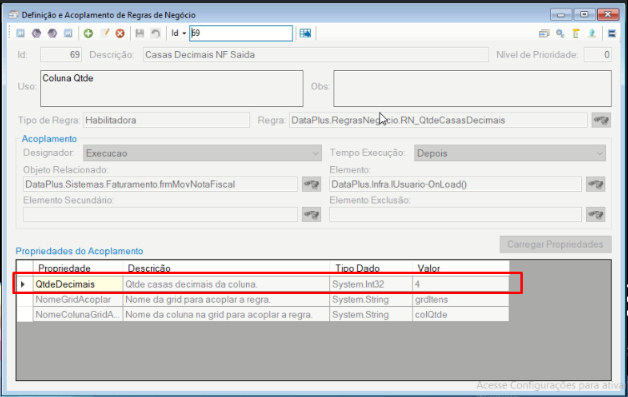Click 'Nome da coluna na grid' description cell
The image size is (628, 397).
click(x=226, y=314)
